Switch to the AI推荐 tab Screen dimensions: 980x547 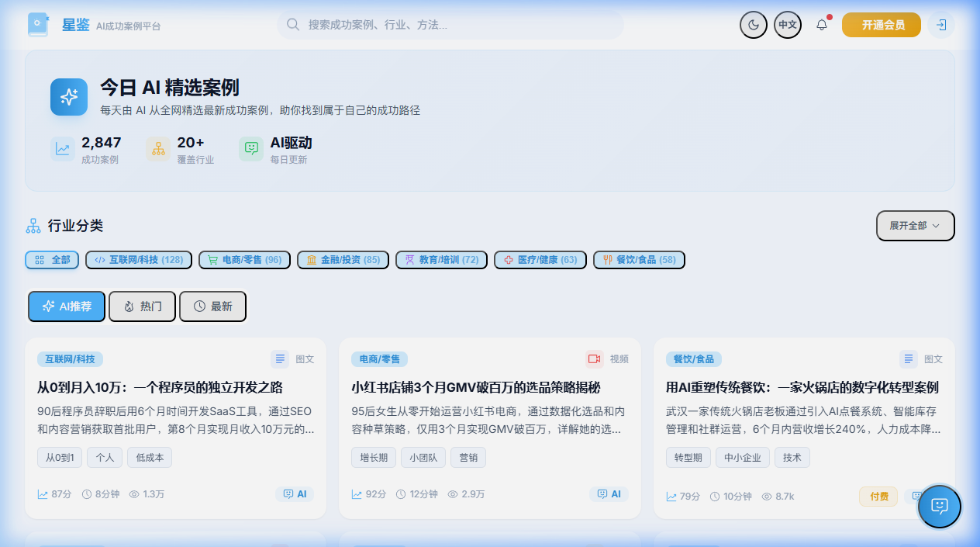[x=66, y=306]
